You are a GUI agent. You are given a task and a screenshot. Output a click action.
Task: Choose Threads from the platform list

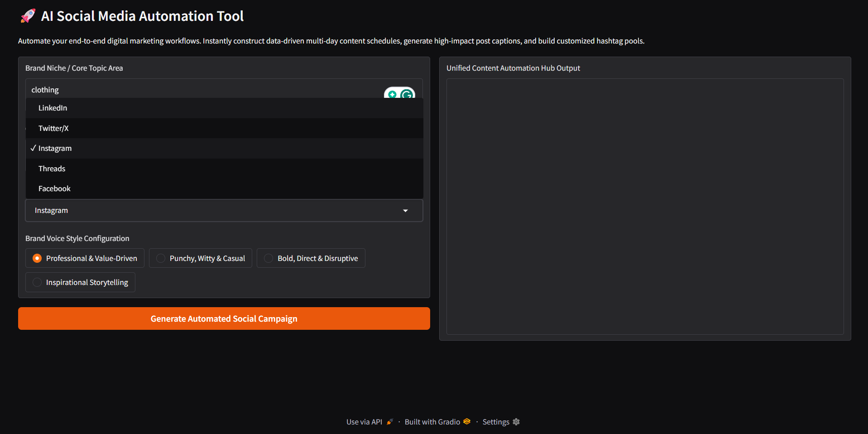[x=224, y=169]
